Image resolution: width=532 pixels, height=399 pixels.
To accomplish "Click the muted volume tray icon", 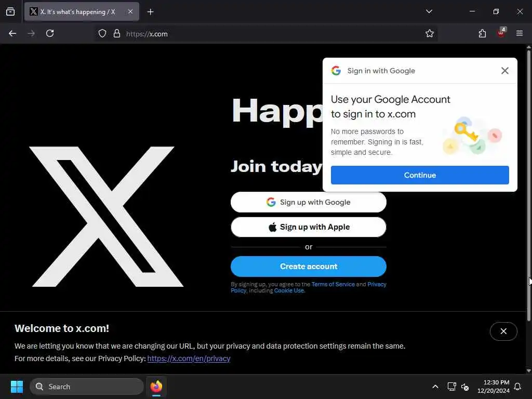I will pyautogui.click(x=465, y=387).
